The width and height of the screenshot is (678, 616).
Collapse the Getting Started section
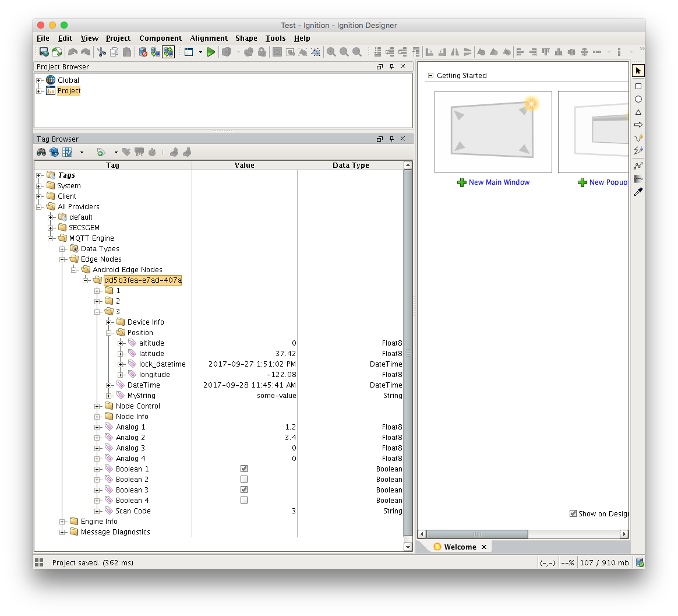pyautogui.click(x=430, y=75)
